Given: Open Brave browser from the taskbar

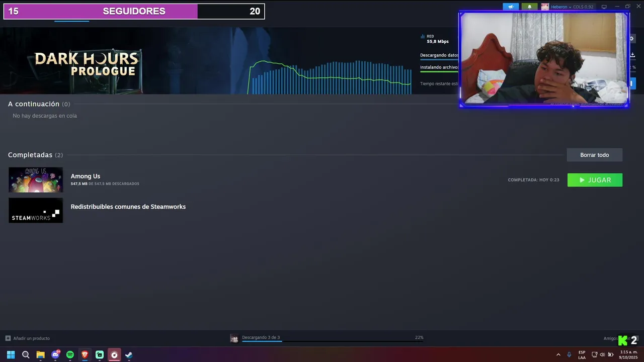Looking at the screenshot, I should 85,355.
